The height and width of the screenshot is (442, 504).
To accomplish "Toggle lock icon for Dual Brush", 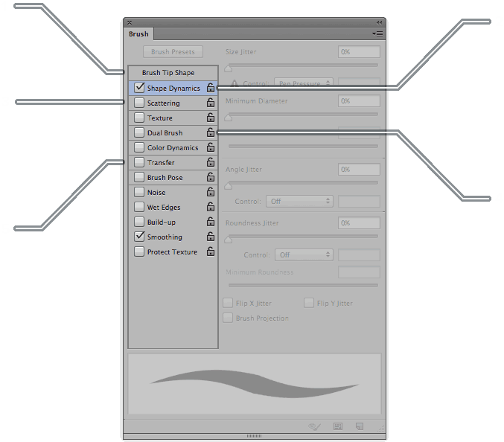I will tap(211, 132).
